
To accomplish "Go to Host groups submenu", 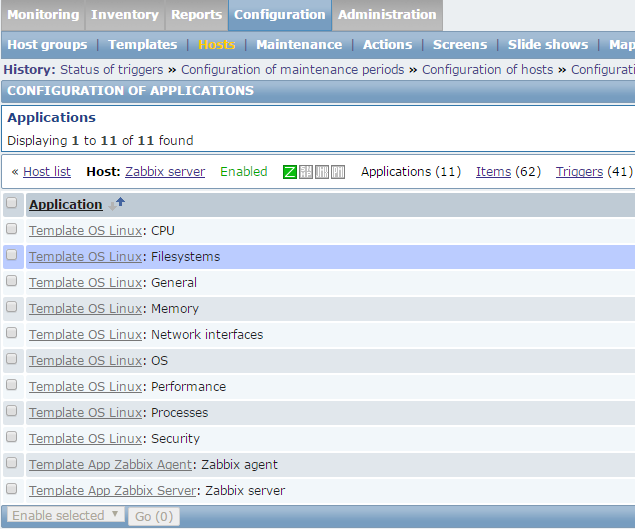I will tap(47, 45).
